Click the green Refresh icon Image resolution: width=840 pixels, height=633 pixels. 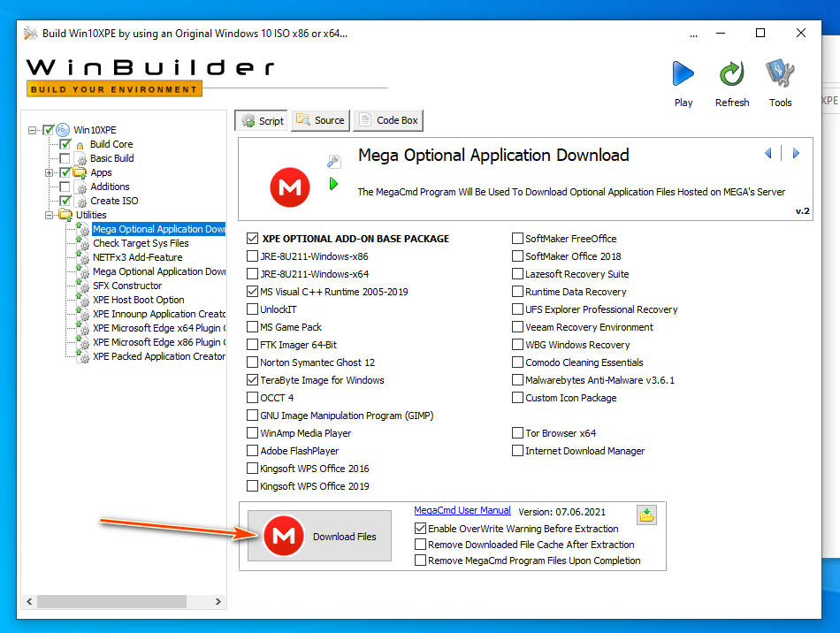[x=732, y=73]
